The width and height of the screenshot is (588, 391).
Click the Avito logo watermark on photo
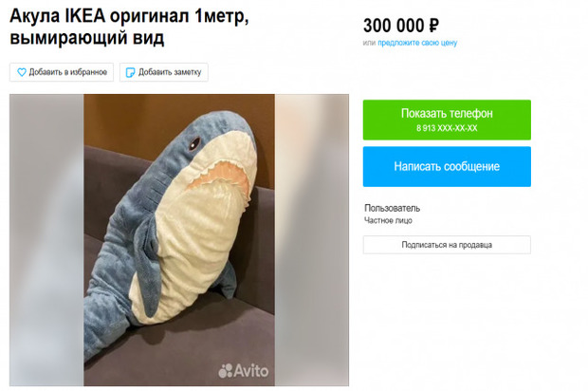244,371
